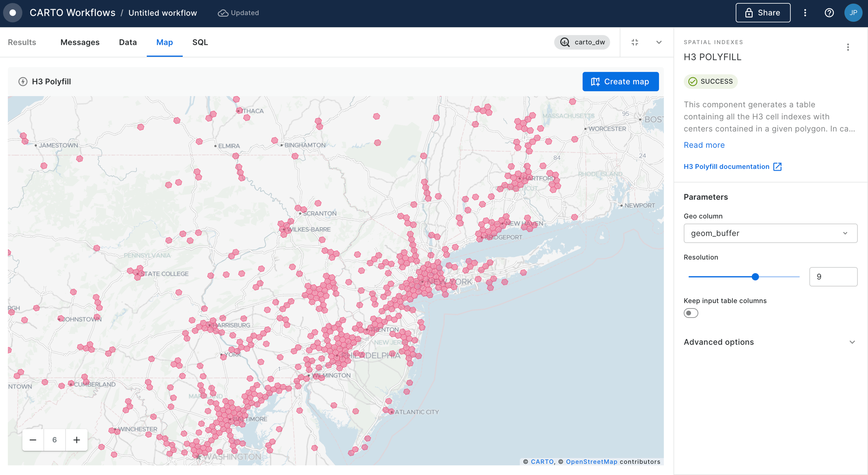
Task: Click the zoom in plus button
Action: 76,440
